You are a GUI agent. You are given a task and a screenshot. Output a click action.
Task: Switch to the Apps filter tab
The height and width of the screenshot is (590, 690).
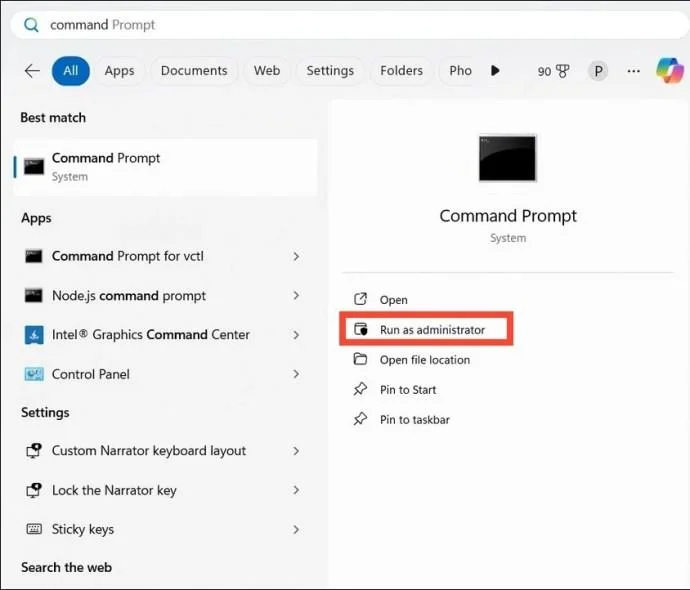click(119, 71)
